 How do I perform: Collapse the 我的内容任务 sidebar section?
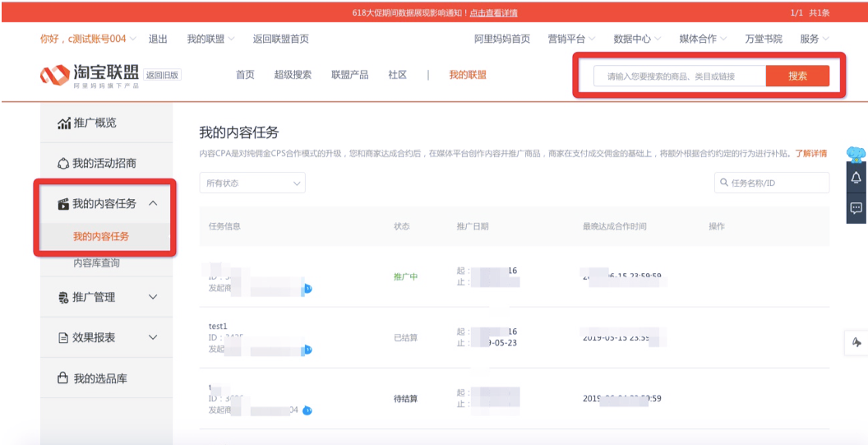pyautogui.click(x=108, y=203)
